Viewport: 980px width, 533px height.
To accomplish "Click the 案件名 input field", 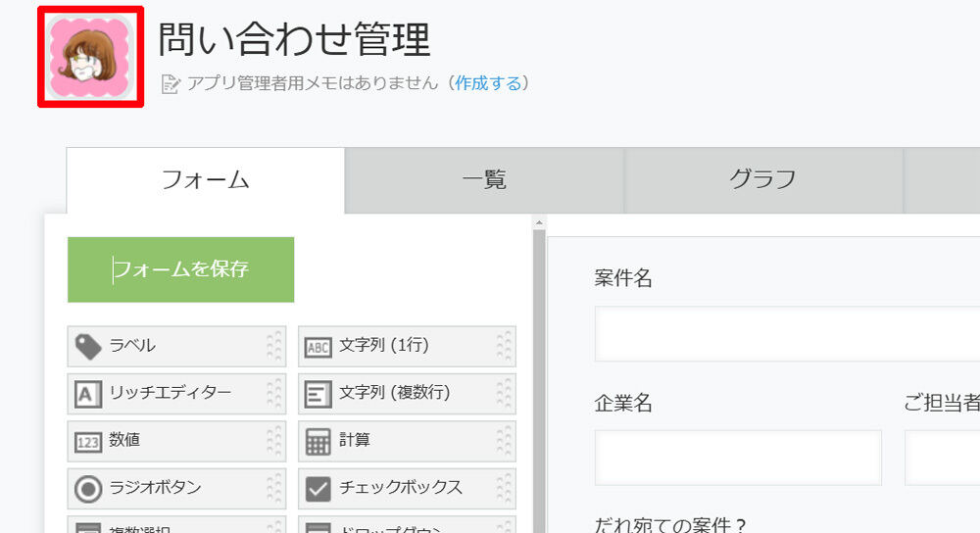I will click(787, 334).
